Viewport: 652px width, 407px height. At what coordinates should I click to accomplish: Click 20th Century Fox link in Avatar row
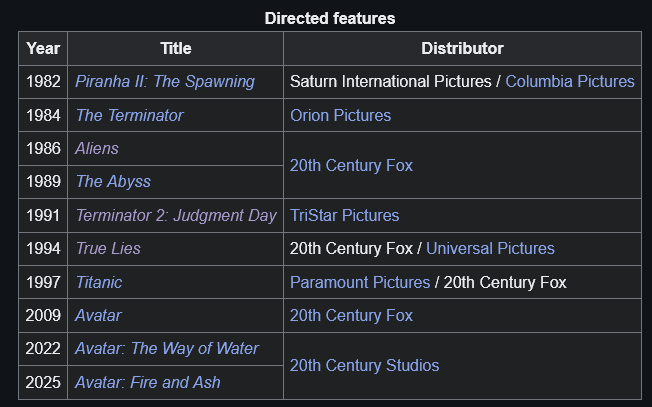point(351,316)
